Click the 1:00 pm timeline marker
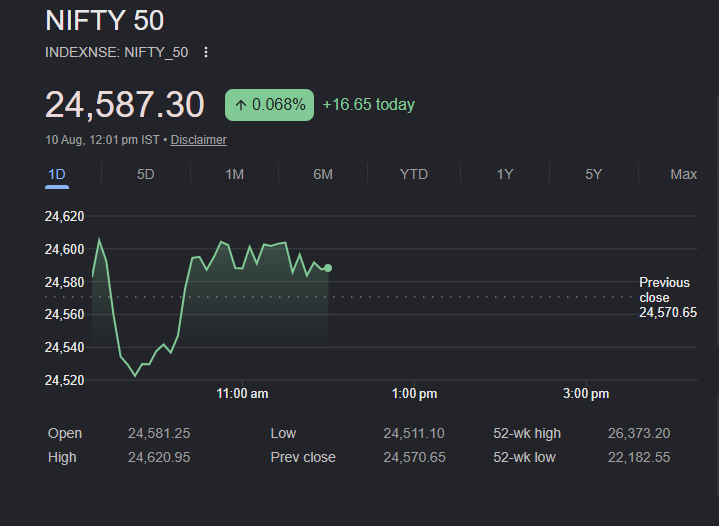The width and height of the screenshot is (719, 526). [414, 393]
